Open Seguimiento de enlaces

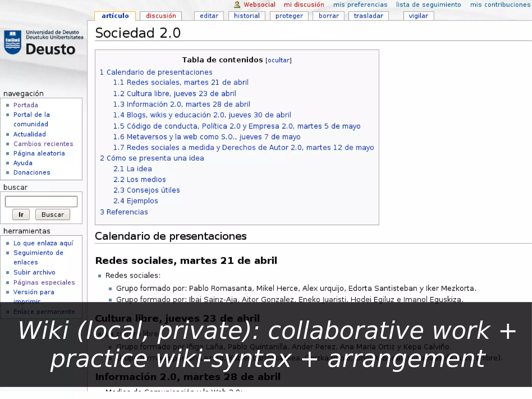38,258
